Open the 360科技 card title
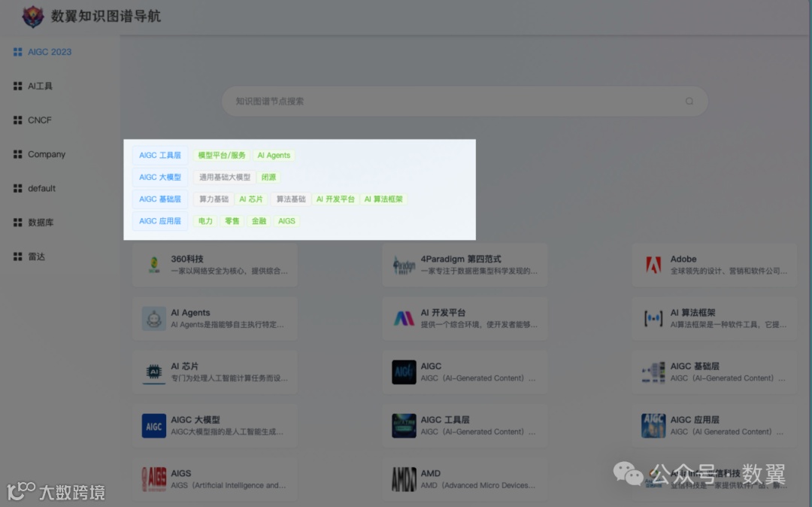The image size is (812, 507). [187, 259]
